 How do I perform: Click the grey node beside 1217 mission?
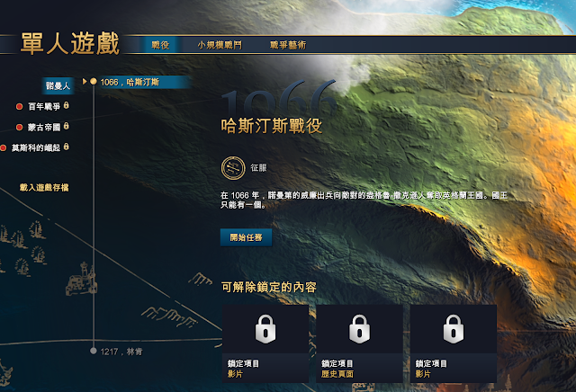tap(94, 351)
